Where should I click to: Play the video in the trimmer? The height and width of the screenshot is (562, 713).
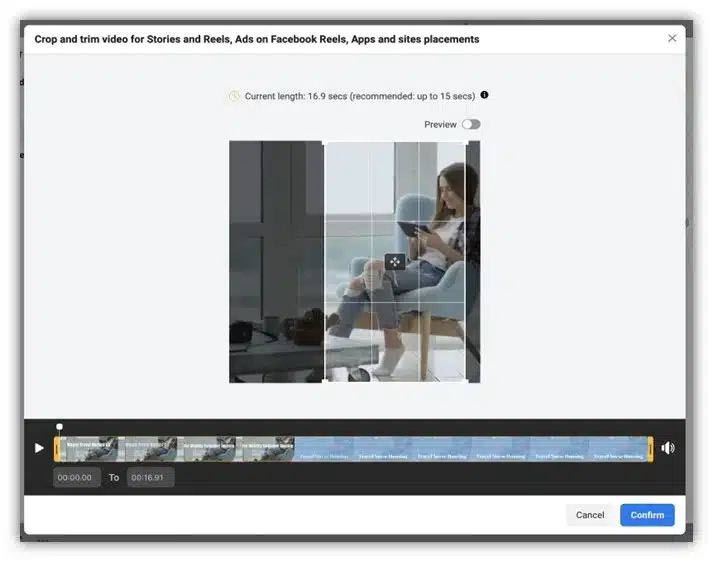click(39, 448)
